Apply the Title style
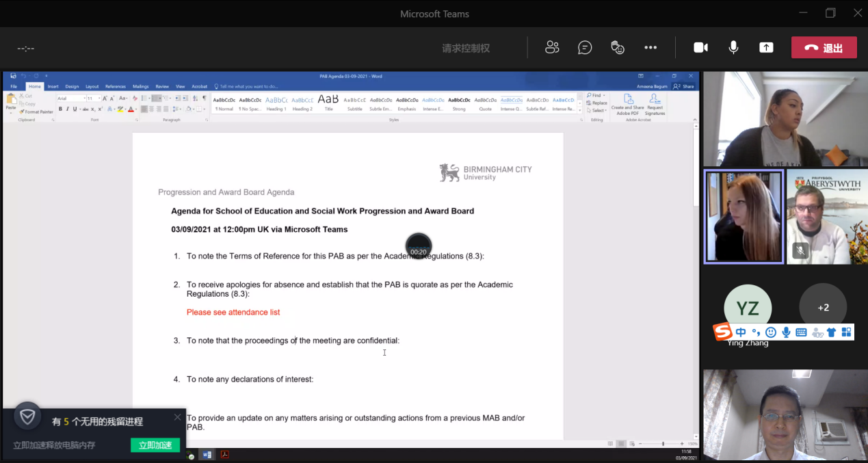 point(328,103)
